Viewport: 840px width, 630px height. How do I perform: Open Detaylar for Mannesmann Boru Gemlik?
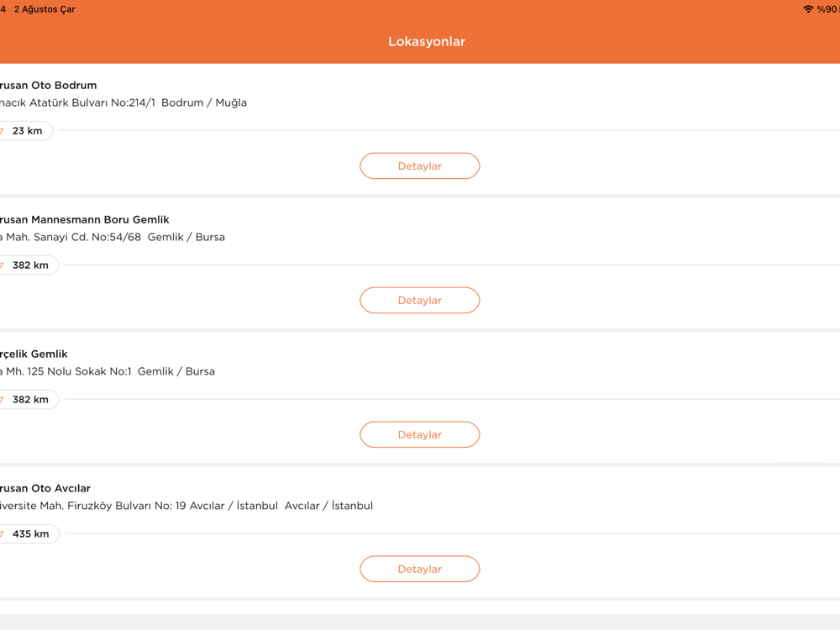419,301
